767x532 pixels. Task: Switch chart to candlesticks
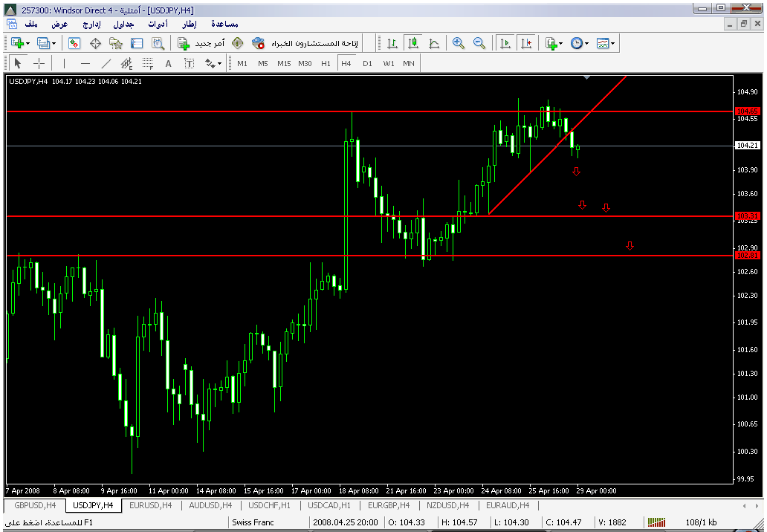coord(413,44)
